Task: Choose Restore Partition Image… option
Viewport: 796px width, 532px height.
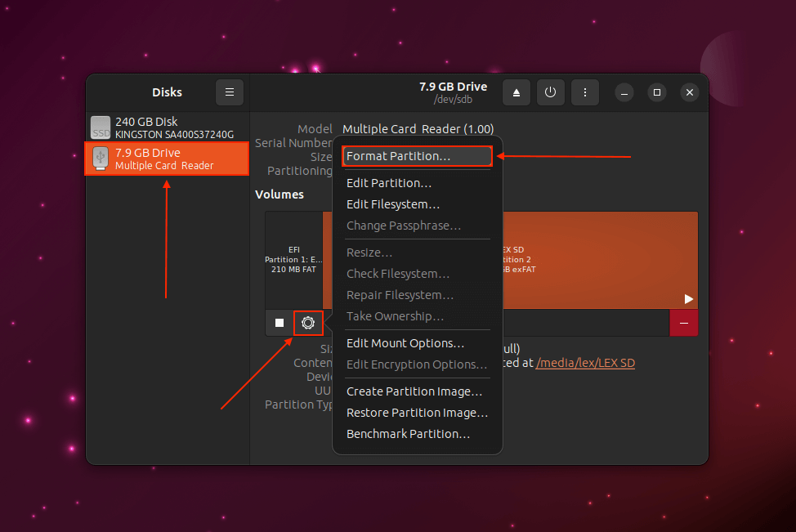Action: (417, 413)
